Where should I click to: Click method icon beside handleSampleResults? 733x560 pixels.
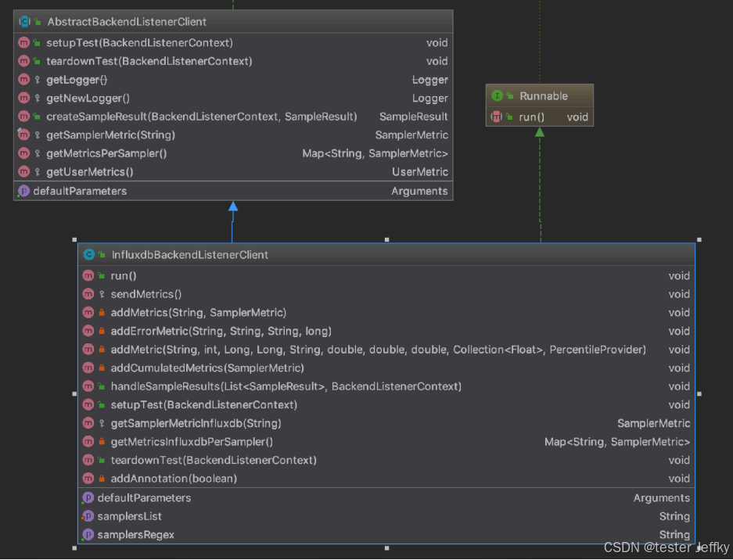pyautogui.click(x=88, y=386)
